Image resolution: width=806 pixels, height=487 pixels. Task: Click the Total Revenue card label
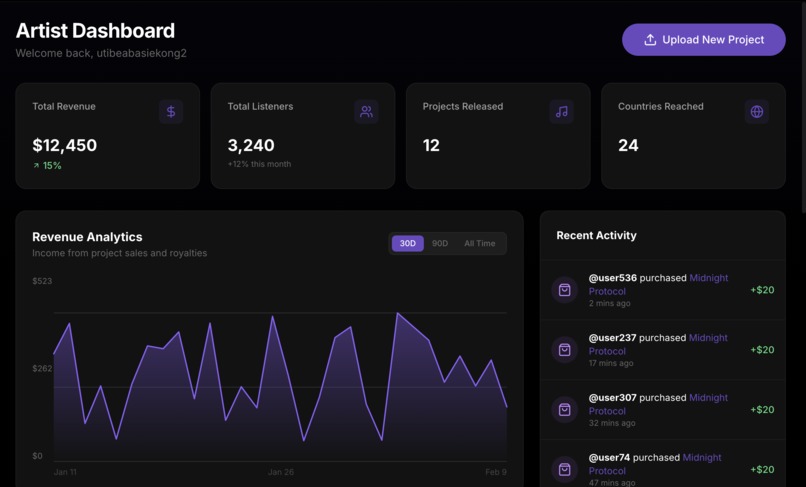(64, 106)
